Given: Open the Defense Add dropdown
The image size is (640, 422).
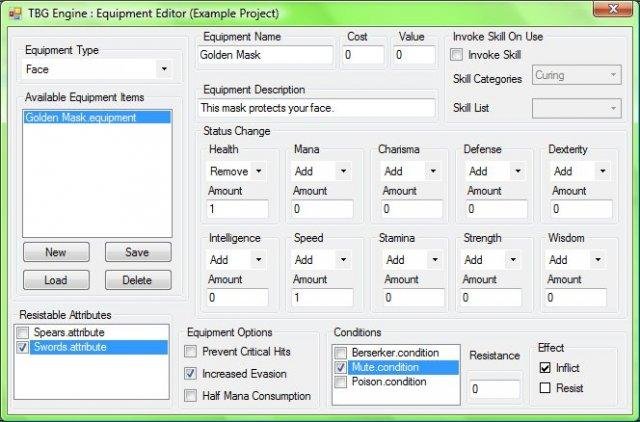Looking at the screenshot, I should point(496,171).
